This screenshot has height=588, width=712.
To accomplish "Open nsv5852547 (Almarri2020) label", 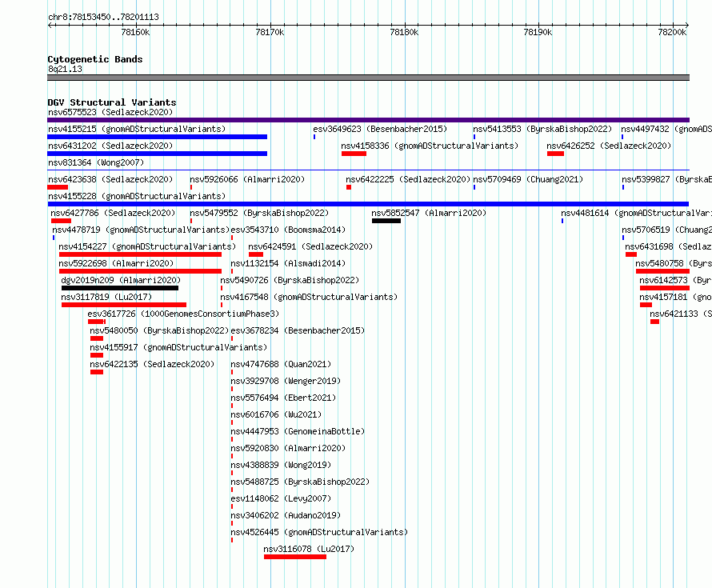I will pos(429,213).
